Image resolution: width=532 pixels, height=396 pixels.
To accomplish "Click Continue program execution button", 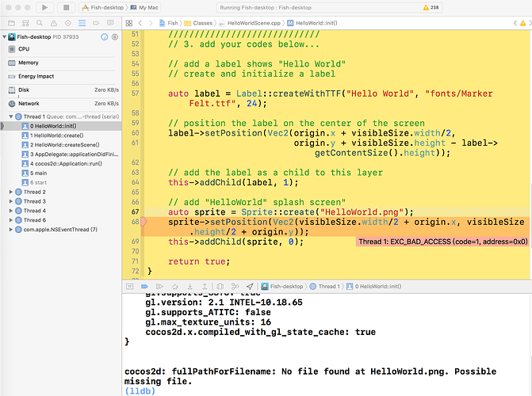I will point(159,287).
